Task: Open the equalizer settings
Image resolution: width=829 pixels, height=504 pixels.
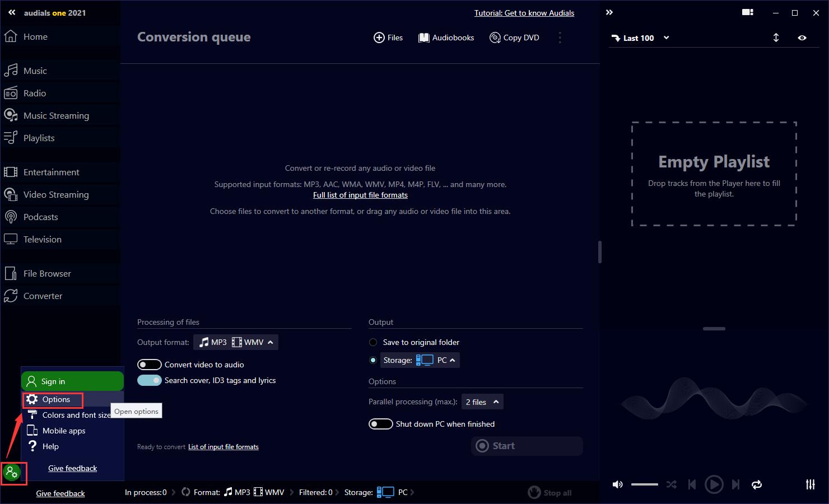Action: [x=811, y=484]
